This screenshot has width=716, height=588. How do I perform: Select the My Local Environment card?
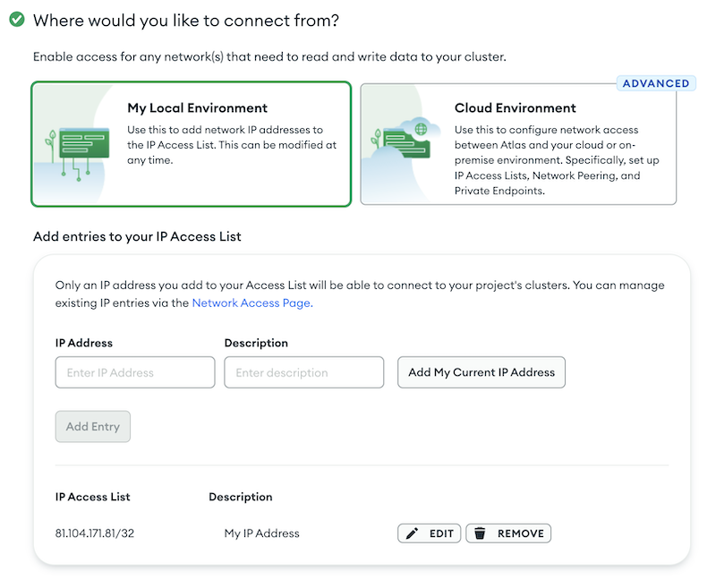point(191,144)
